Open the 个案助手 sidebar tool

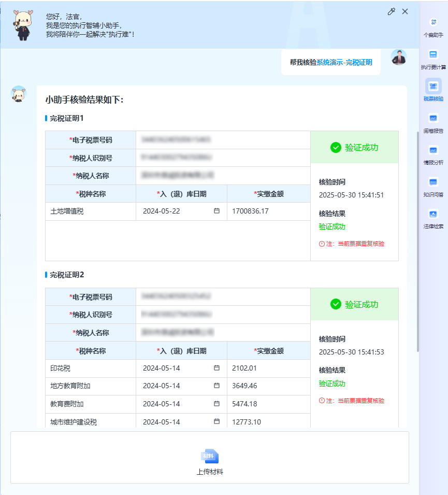[x=433, y=22]
